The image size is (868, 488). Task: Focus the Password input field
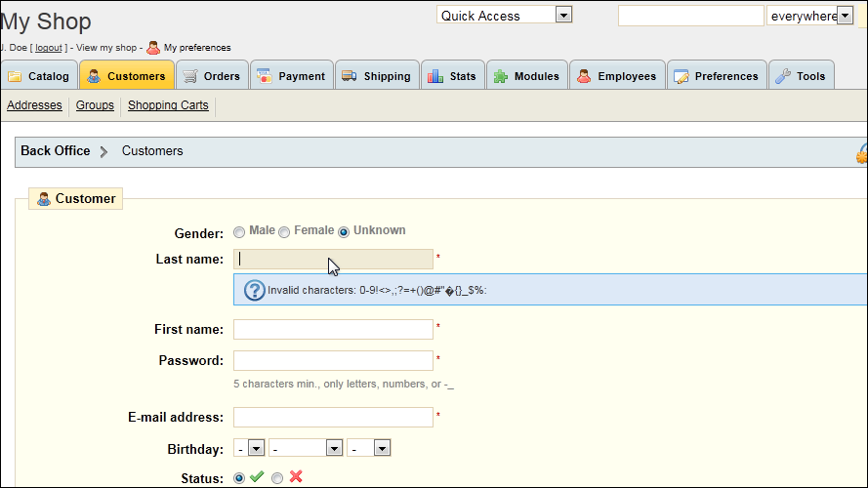pos(333,361)
